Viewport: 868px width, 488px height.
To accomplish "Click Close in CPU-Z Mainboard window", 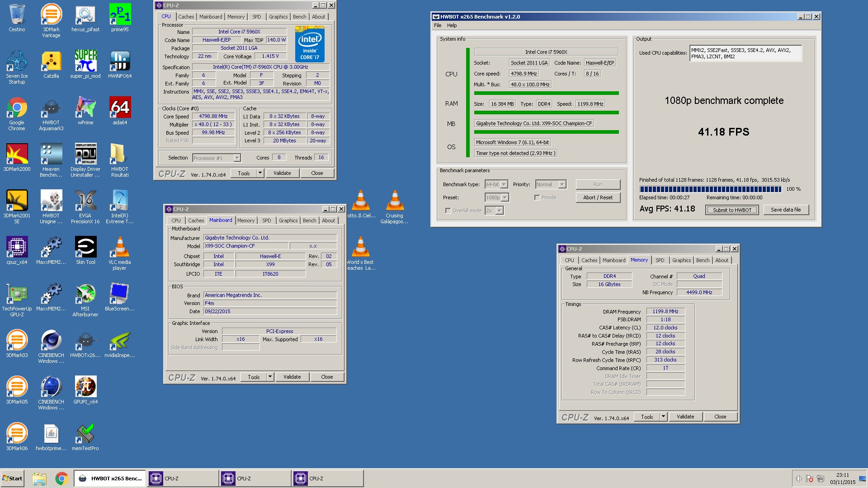I will coord(327,377).
